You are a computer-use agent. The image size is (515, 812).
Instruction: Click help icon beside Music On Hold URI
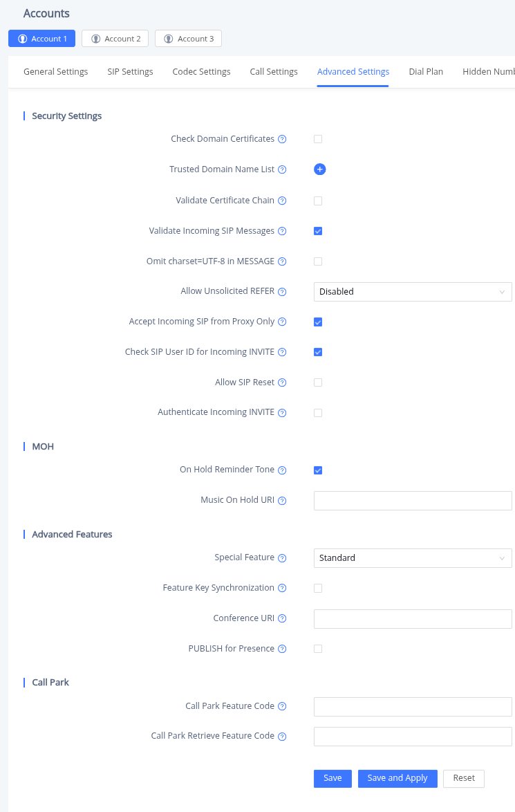(x=282, y=501)
